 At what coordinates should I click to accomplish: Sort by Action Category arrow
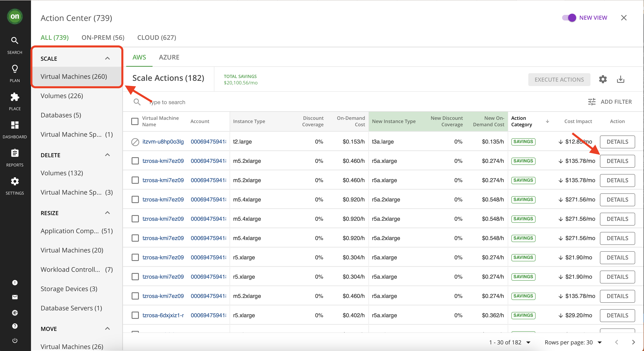tap(547, 121)
